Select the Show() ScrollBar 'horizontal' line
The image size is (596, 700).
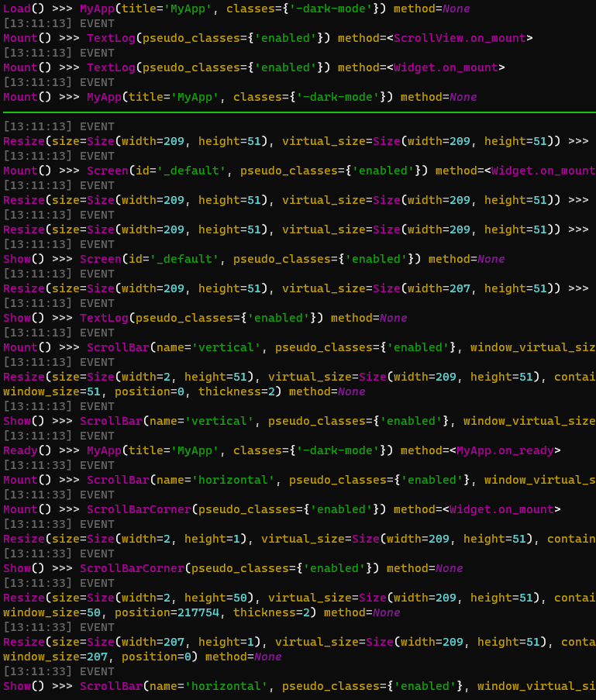[300, 686]
